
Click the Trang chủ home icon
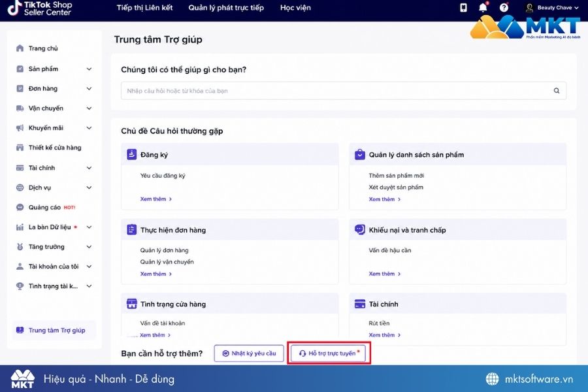pos(20,48)
